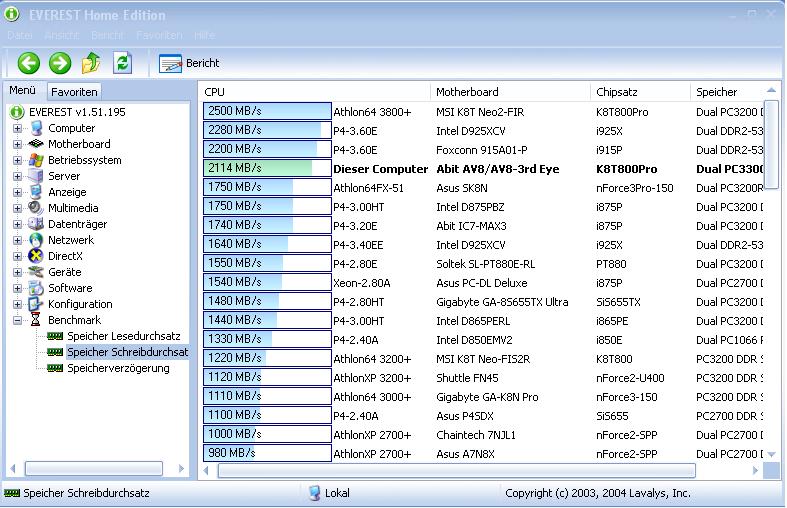Select the Athlon64FX-51 row
Screen dimensions: 787x508
pyautogui.click(x=483, y=188)
